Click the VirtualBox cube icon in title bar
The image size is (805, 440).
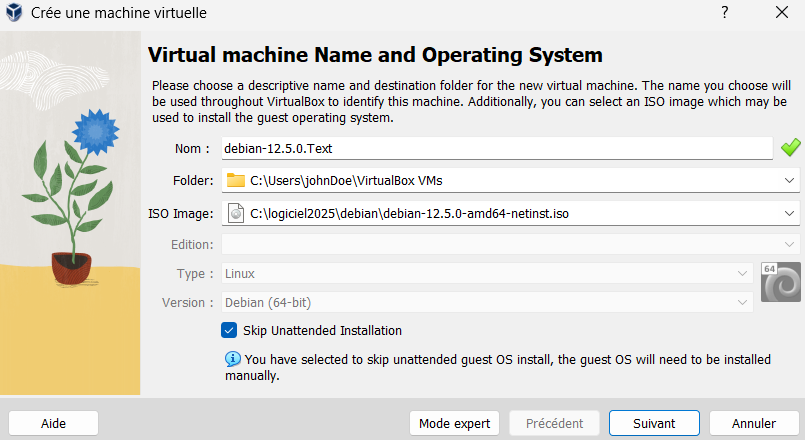pos(14,12)
